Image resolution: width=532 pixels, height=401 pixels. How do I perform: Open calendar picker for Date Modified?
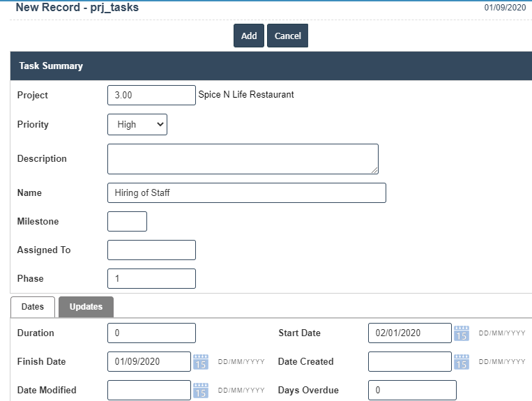tap(201, 391)
